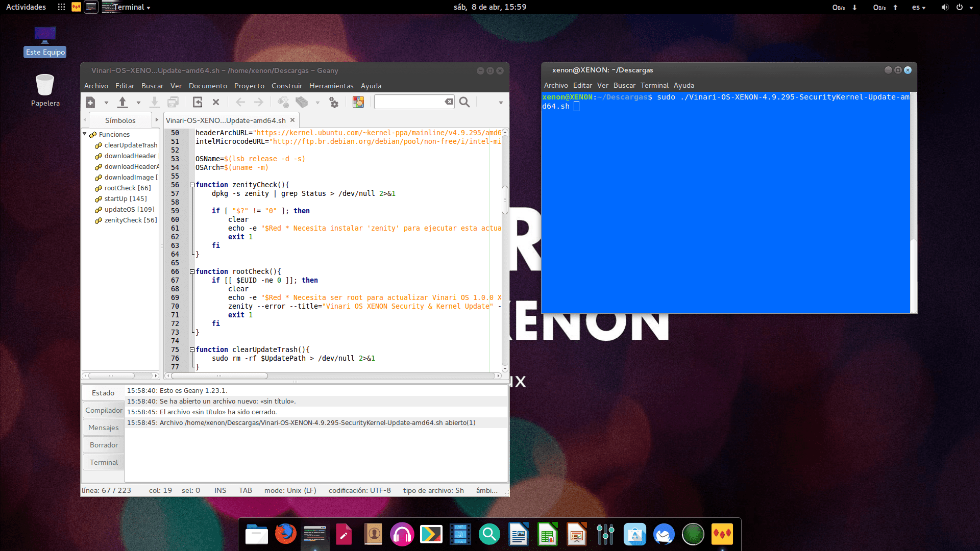Close the Vinari-OS-XENO document tab
Screen dimensions: 980x551
[292, 120]
